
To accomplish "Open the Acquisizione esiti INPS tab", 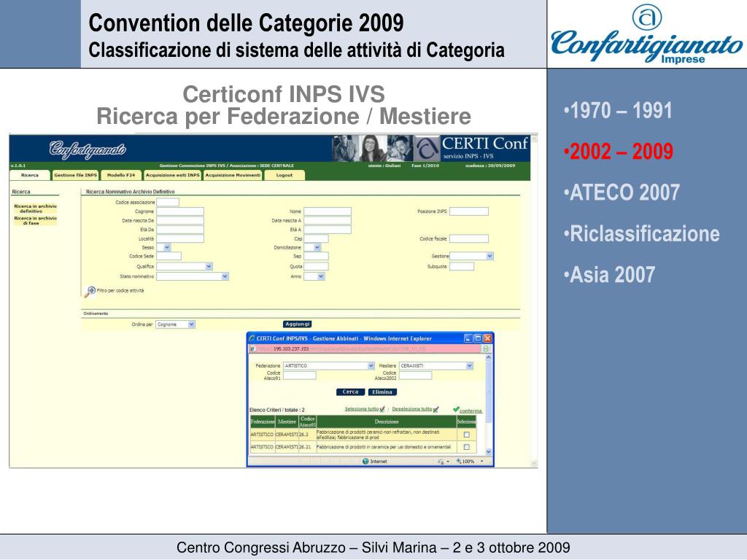I will (172, 175).
